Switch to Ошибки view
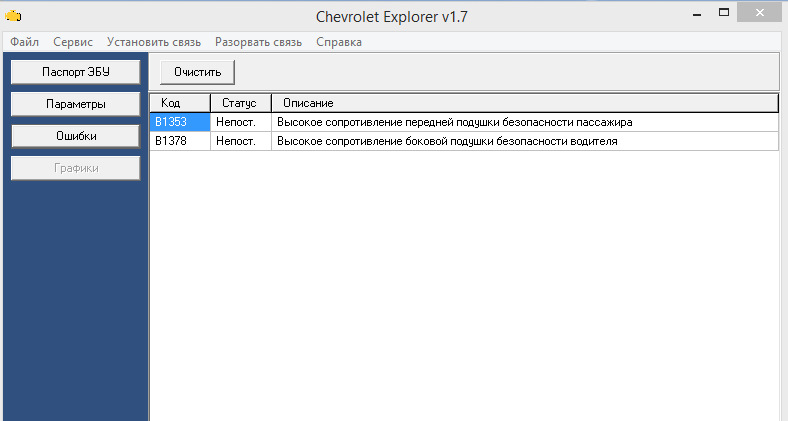 coord(76,136)
